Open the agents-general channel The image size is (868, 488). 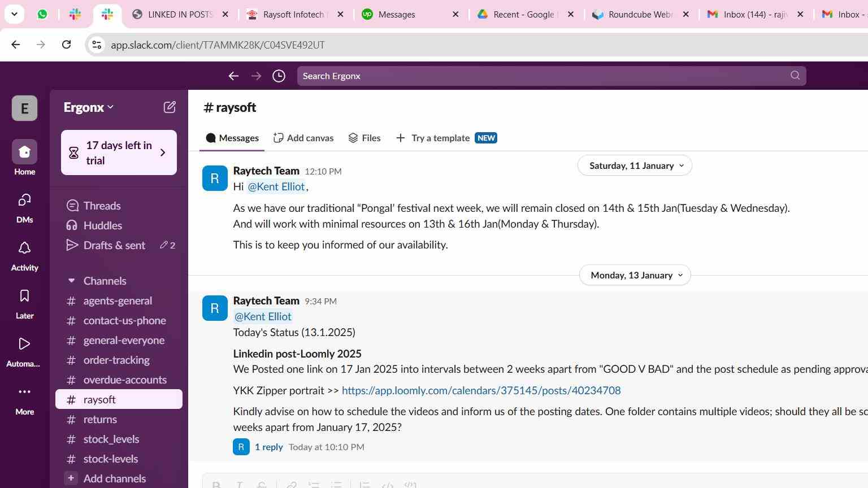(119, 301)
